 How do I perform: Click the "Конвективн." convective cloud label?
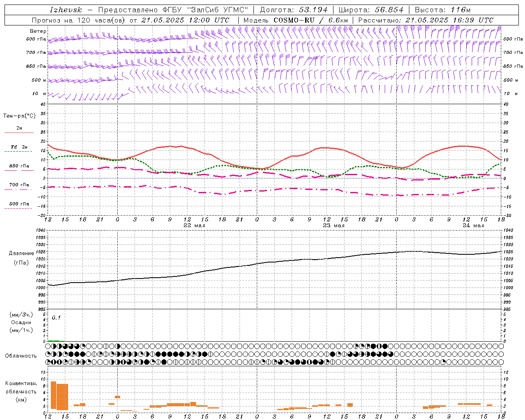[21, 383]
